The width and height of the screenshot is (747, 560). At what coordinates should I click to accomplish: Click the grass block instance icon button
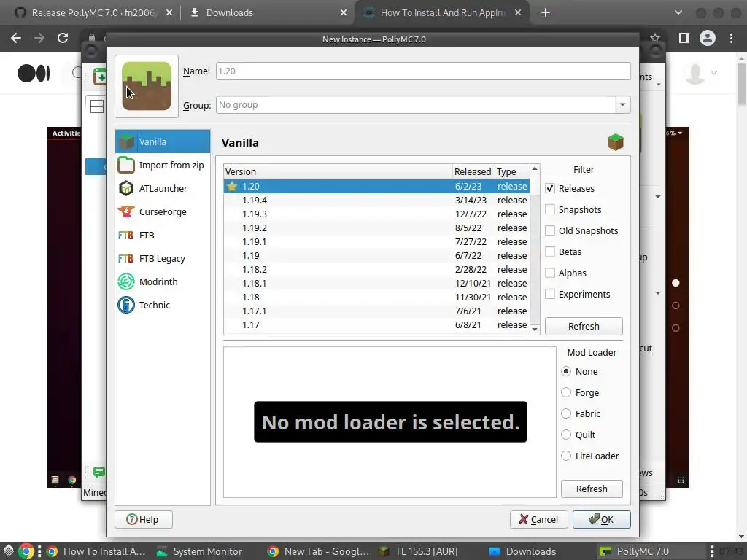click(x=146, y=86)
